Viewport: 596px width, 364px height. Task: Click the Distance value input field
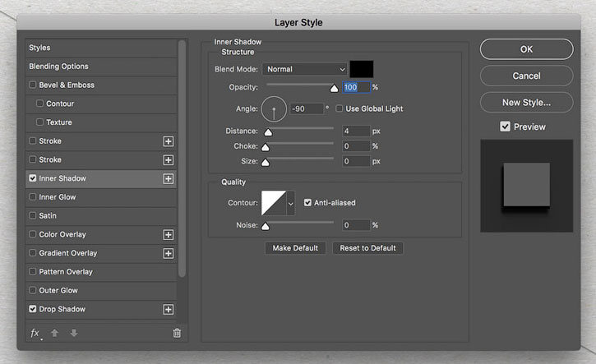click(x=356, y=131)
